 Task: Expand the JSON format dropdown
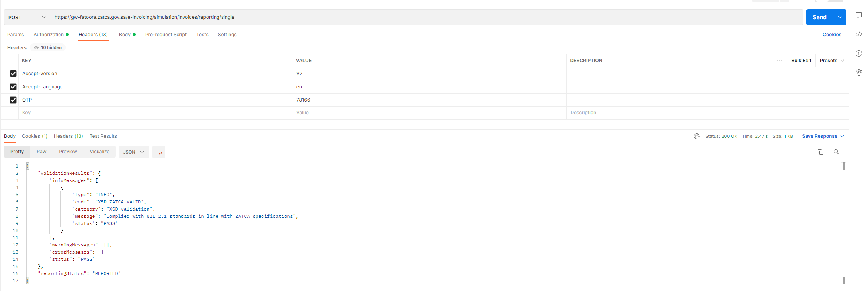click(x=134, y=152)
